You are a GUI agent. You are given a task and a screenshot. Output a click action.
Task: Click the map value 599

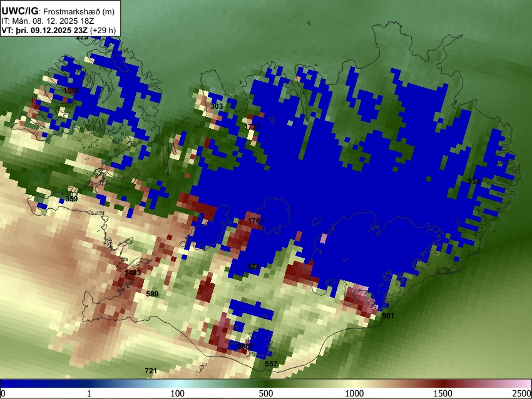click(x=152, y=293)
